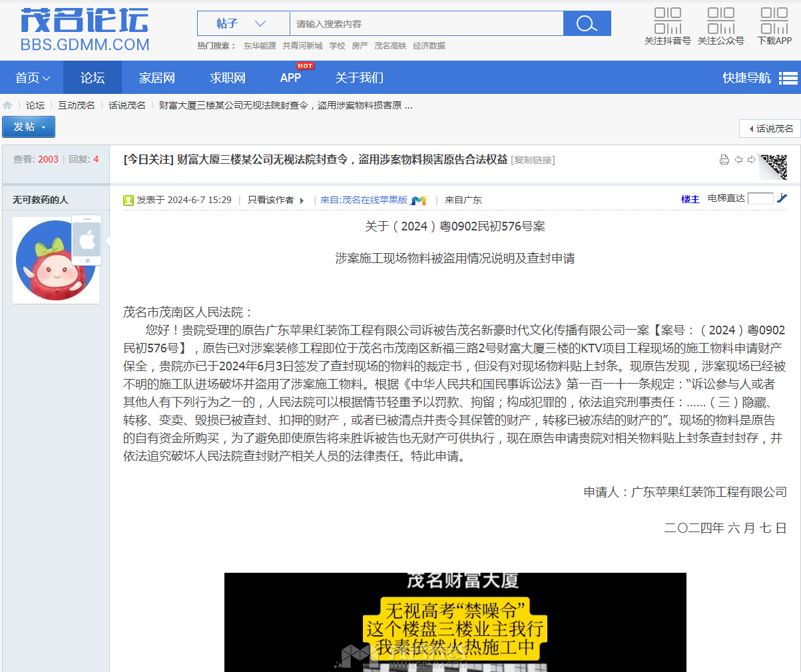Click breadcrumb link 互动茂名

[x=77, y=105]
